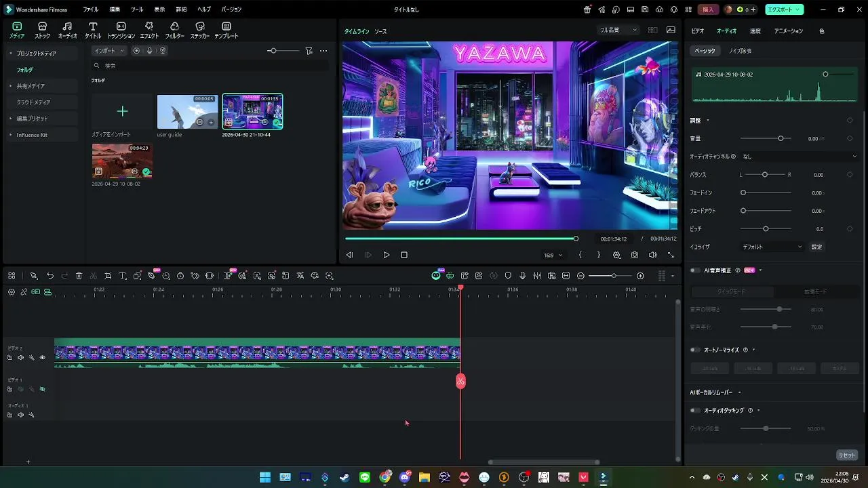
Task: Open the ツール menu
Action: pyautogui.click(x=137, y=9)
